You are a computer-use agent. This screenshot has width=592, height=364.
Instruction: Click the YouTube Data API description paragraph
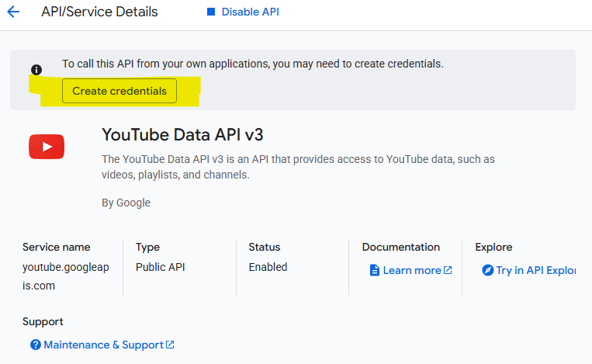point(298,167)
